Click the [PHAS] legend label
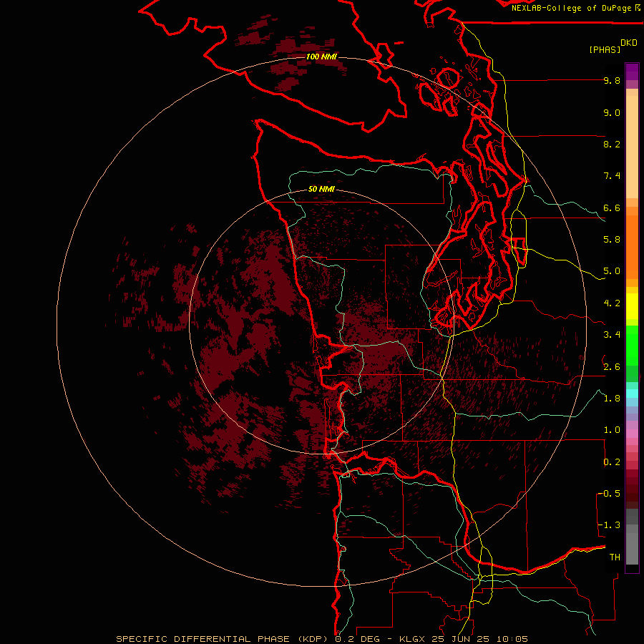The image size is (644, 644). (x=605, y=49)
